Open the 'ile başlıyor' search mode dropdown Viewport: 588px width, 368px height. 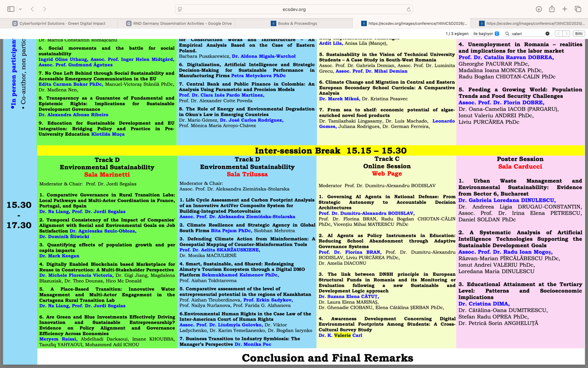pyautogui.click(x=486, y=34)
